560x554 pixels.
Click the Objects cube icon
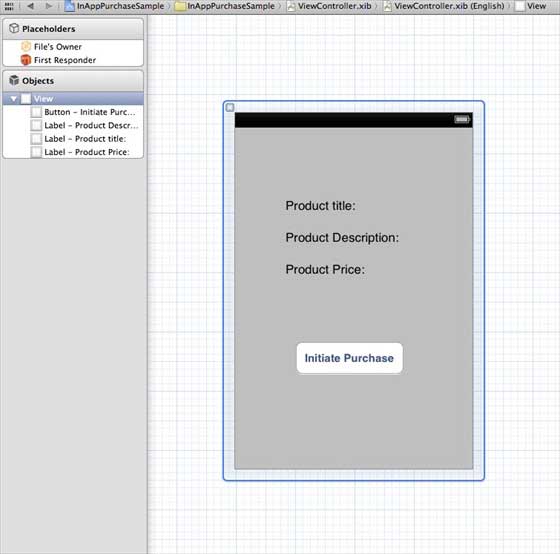coord(14,80)
